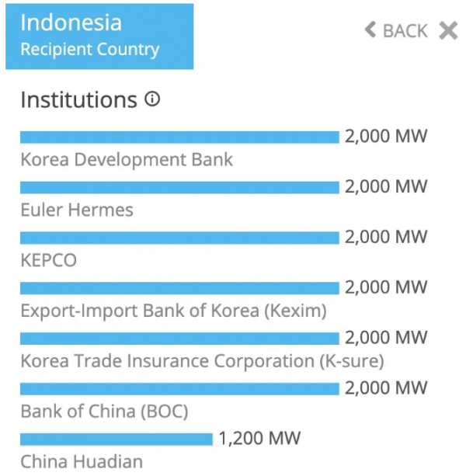Viewport: 466px width, 476px height.
Task: Click the shorter bar above China Huadian
Action: coord(116,439)
